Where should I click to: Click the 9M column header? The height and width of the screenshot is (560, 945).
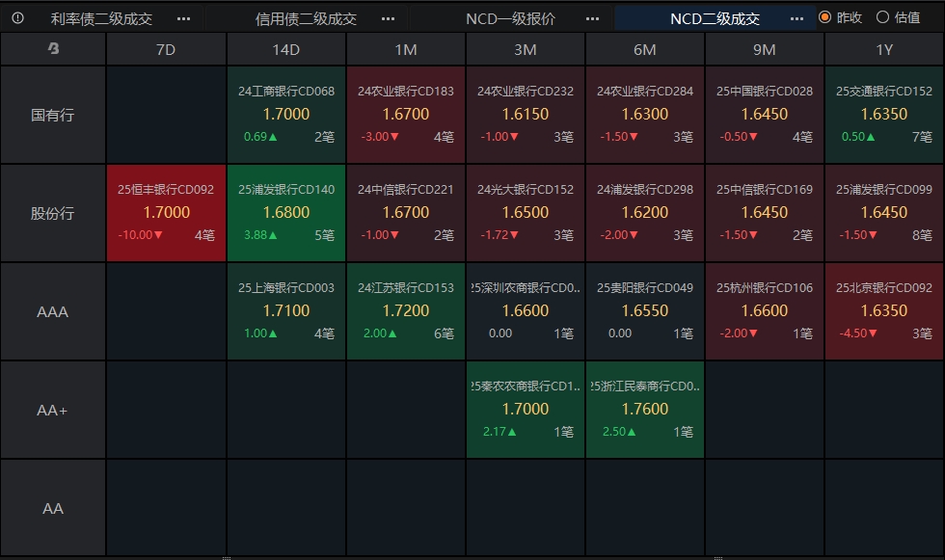pyautogui.click(x=764, y=49)
